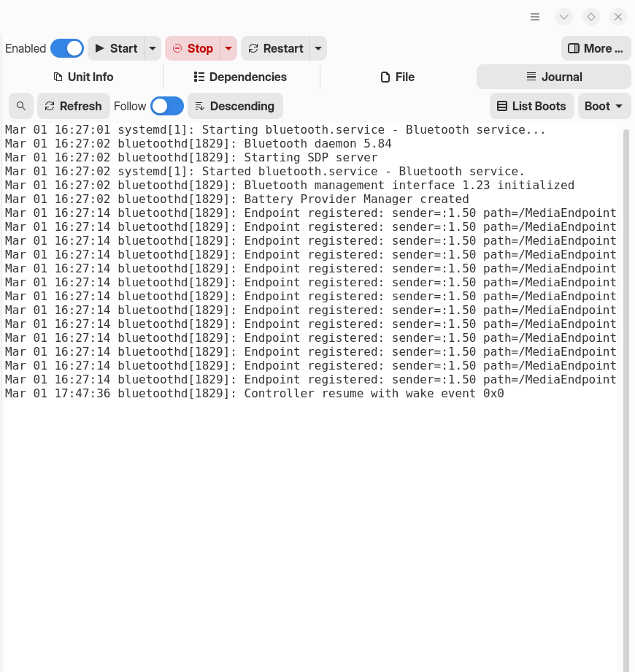Click the Controller resume wake event log line
Viewport: 635px width, 672px height.
coord(254,394)
